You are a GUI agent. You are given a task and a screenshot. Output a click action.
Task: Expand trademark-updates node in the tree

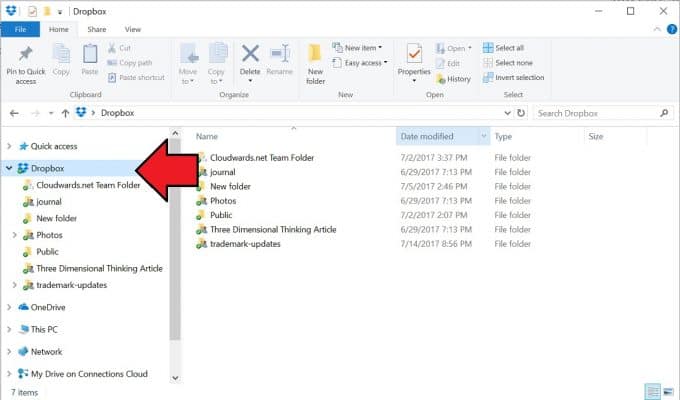14,285
